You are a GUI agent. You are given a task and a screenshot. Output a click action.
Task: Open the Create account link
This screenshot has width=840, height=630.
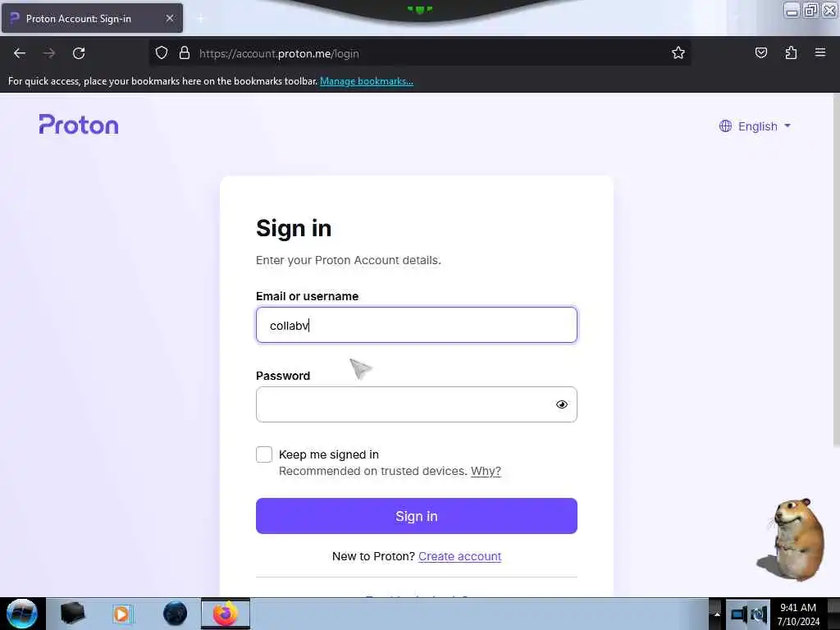[x=459, y=556]
